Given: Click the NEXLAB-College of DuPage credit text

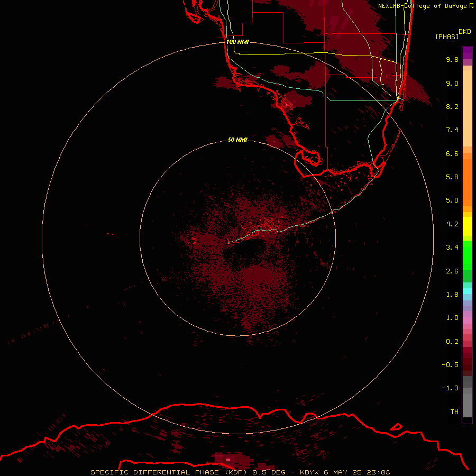Looking at the screenshot, I should click(425, 6).
